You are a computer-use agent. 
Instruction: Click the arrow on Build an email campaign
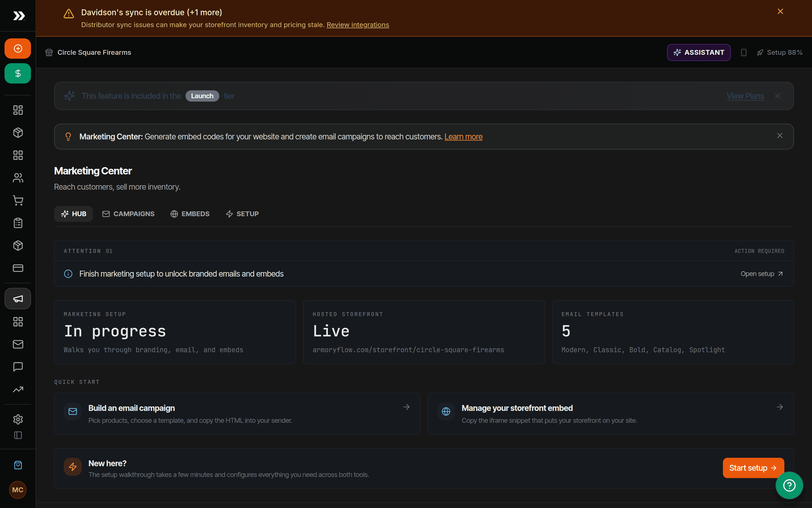tap(406, 407)
